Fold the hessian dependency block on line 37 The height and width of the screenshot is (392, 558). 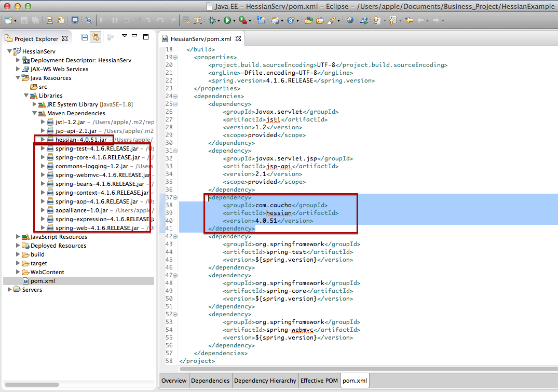pyautogui.click(x=175, y=197)
